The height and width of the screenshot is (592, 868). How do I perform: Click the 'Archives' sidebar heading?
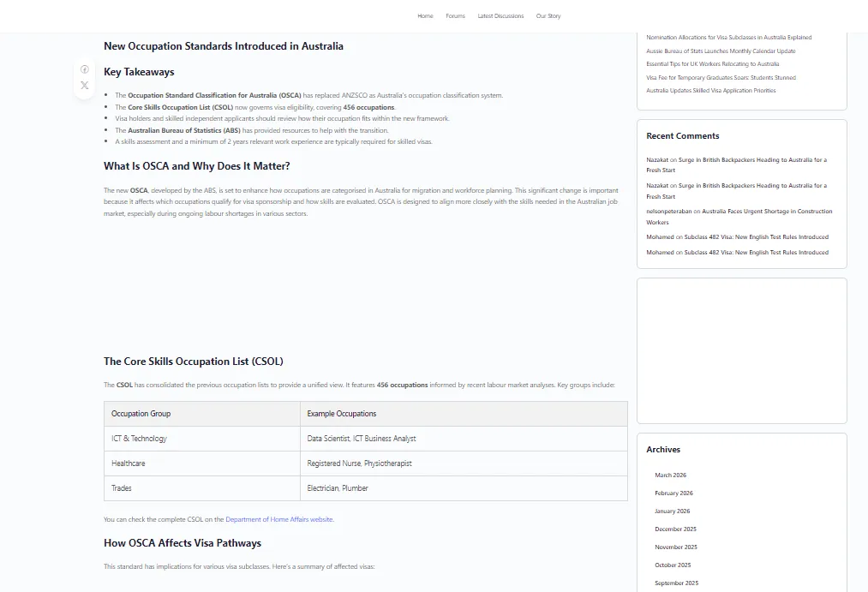663,450
